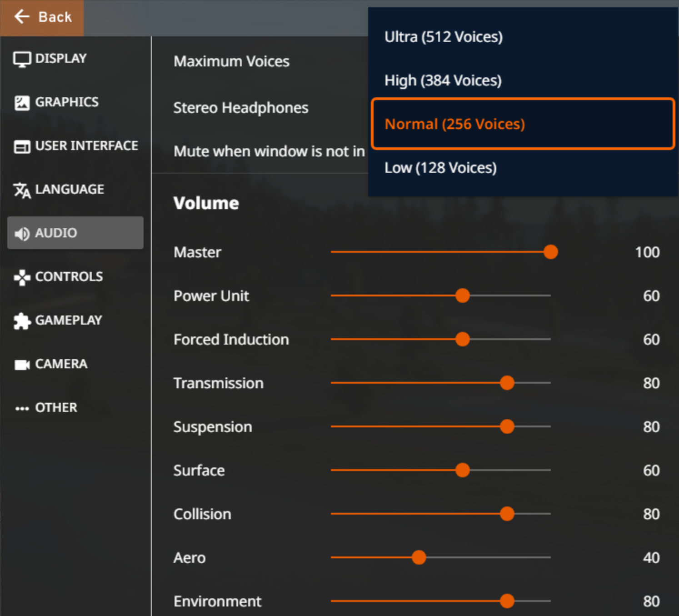Click the Stereo Headphones setting label
Viewport: 679px width, 616px height.
pyautogui.click(x=241, y=108)
